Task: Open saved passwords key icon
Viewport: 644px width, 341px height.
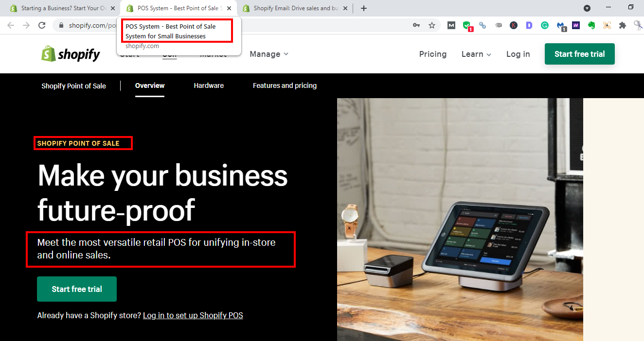Action: pyautogui.click(x=416, y=25)
